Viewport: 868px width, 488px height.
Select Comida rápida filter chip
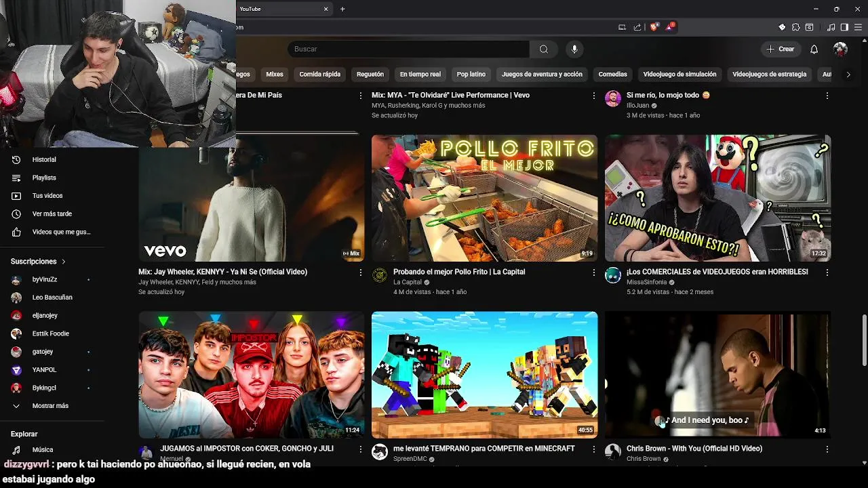pyautogui.click(x=320, y=75)
